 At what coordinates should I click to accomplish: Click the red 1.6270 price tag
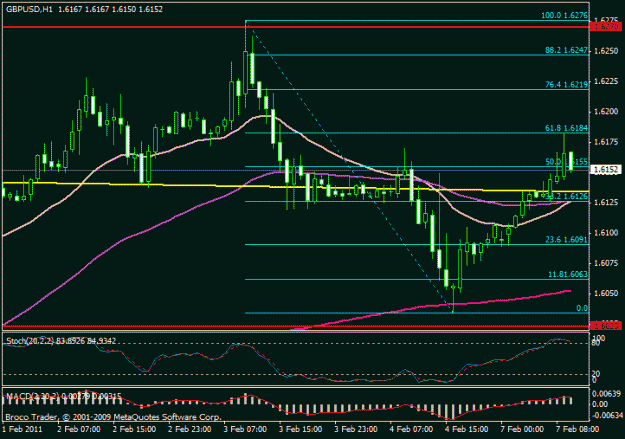pos(605,27)
